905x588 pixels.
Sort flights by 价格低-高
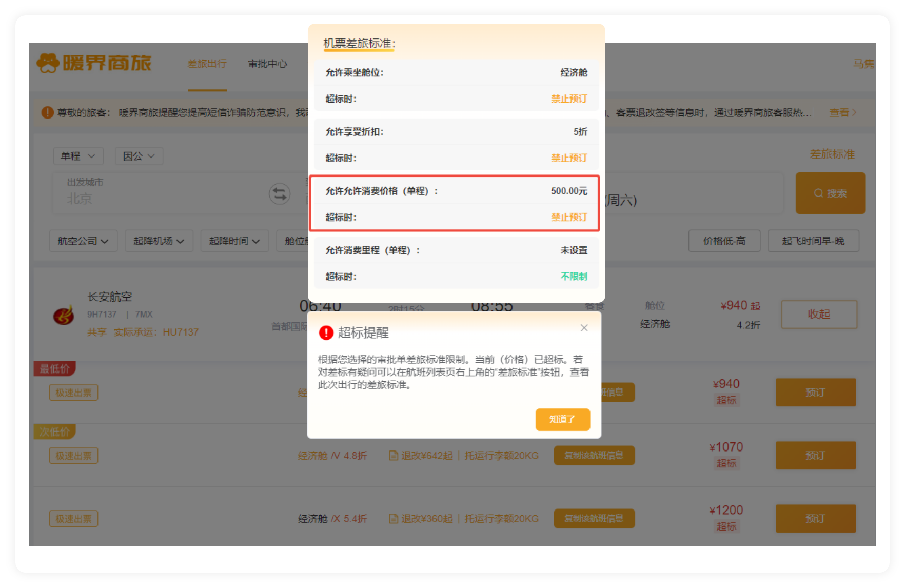click(x=724, y=241)
